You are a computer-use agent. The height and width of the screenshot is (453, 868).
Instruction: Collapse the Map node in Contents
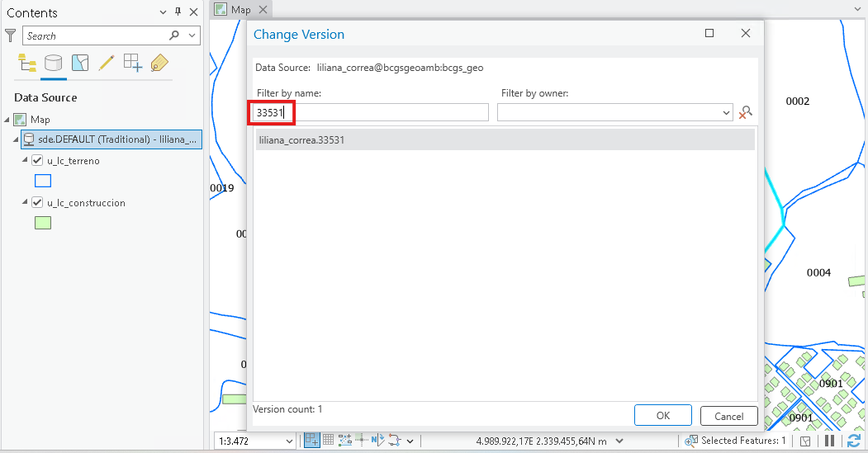coord(7,120)
